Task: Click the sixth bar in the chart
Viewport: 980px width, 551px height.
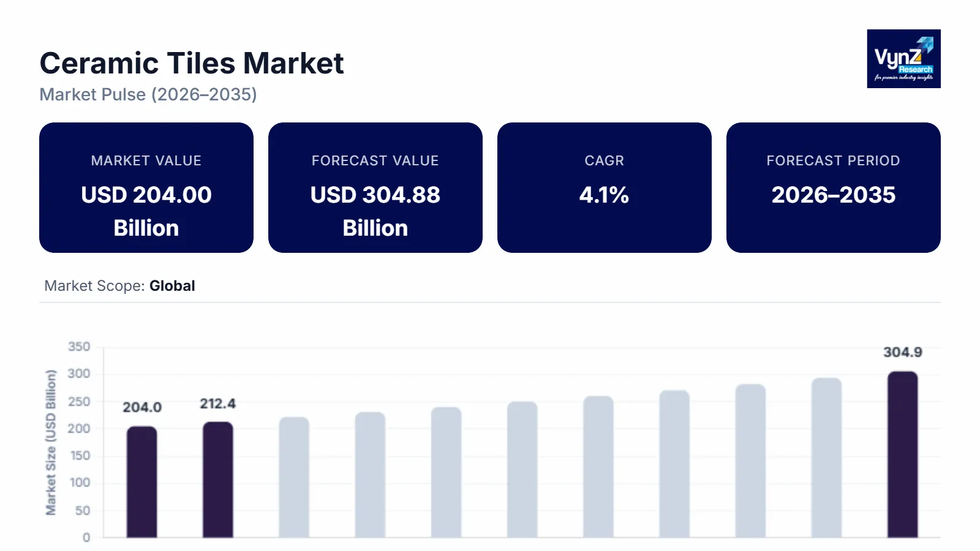Action: click(x=522, y=470)
